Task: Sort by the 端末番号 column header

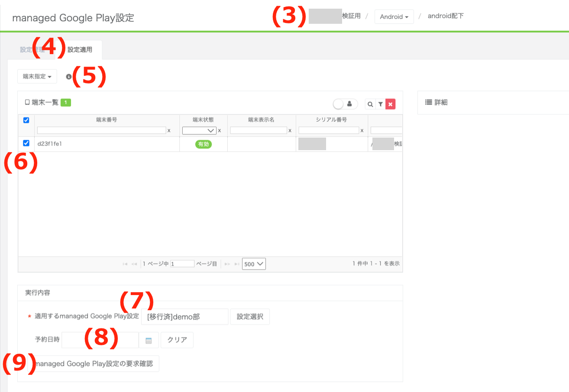Action: pyautogui.click(x=107, y=120)
